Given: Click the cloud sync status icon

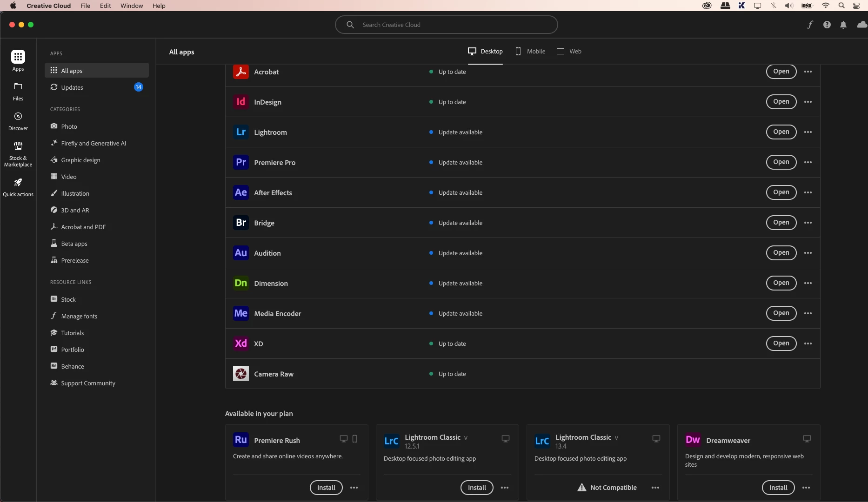Looking at the screenshot, I should (862, 25).
